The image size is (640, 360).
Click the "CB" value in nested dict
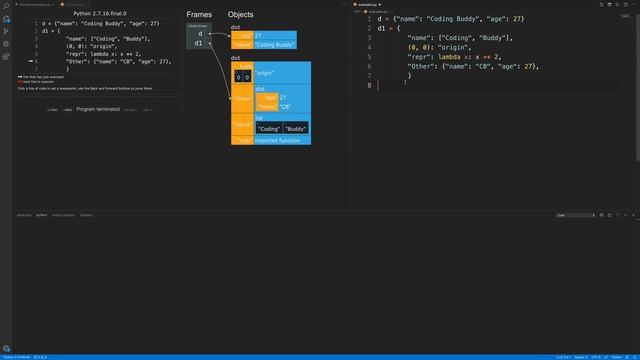[x=285, y=107]
